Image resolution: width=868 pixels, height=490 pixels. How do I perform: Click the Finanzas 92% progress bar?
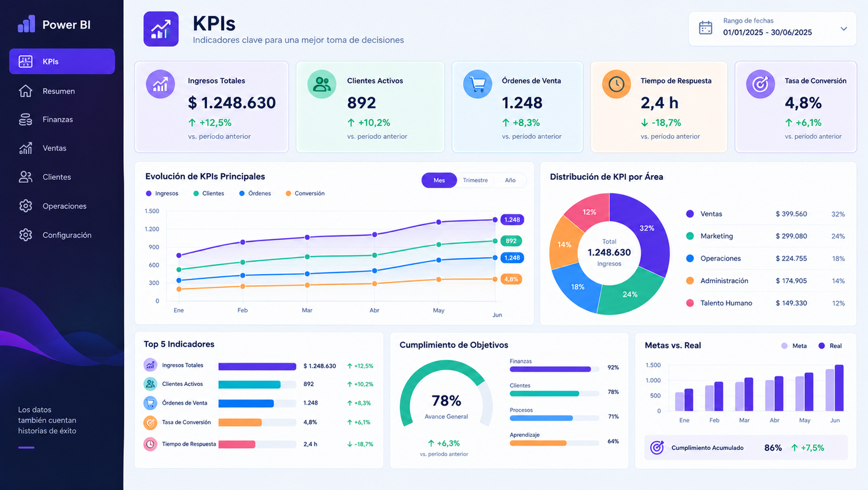click(x=554, y=369)
